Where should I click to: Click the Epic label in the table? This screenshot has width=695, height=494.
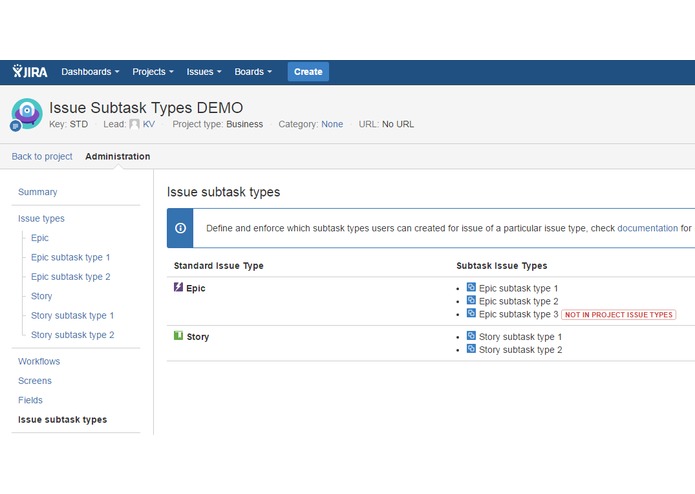pyautogui.click(x=196, y=288)
